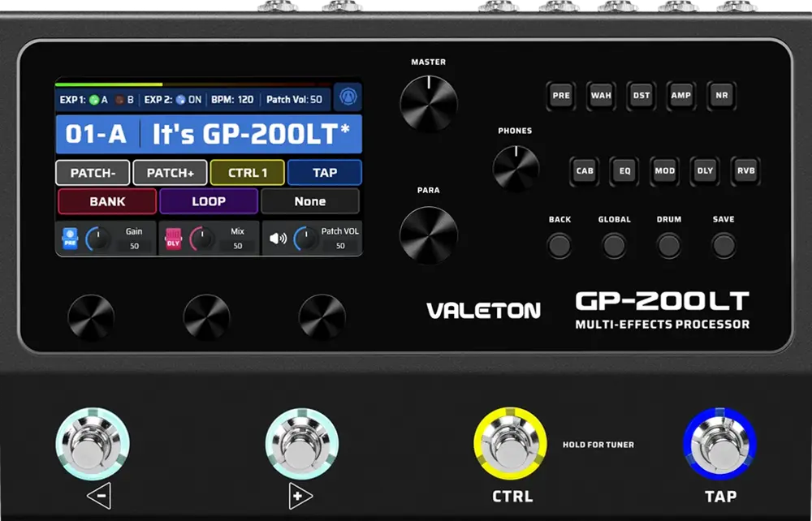
Task: Click the right quick-access knob under screen
Action: (322, 317)
